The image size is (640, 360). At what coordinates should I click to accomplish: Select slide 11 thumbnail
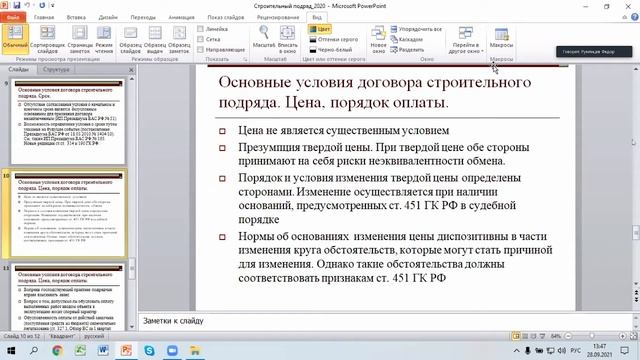click(68, 297)
